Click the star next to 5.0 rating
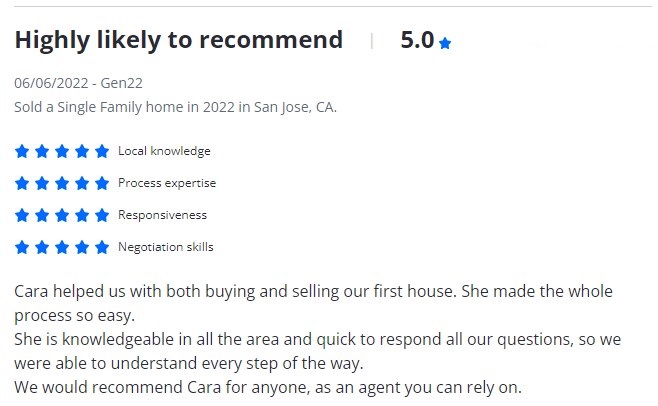658x406 pixels. [445, 43]
